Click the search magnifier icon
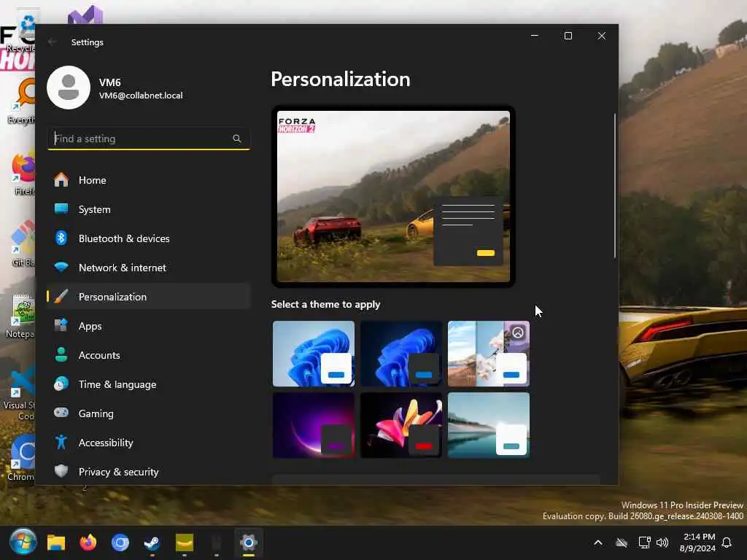The height and width of the screenshot is (560, 747). pos(237,139)
